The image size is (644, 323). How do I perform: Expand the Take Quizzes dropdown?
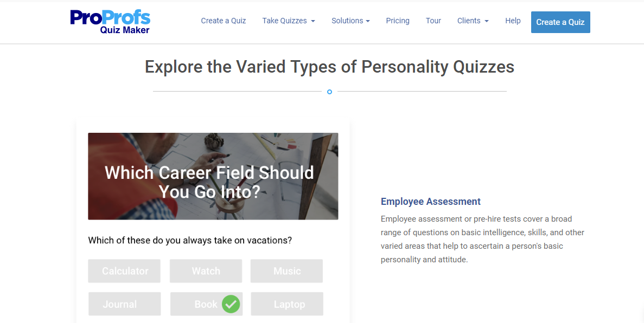pos(288,21)
